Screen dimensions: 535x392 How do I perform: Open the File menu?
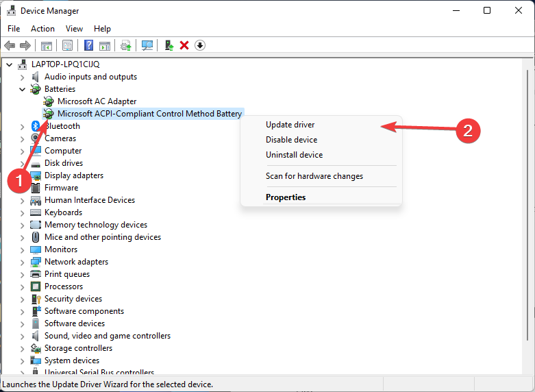pyautogui.click(x=14, y=29)
